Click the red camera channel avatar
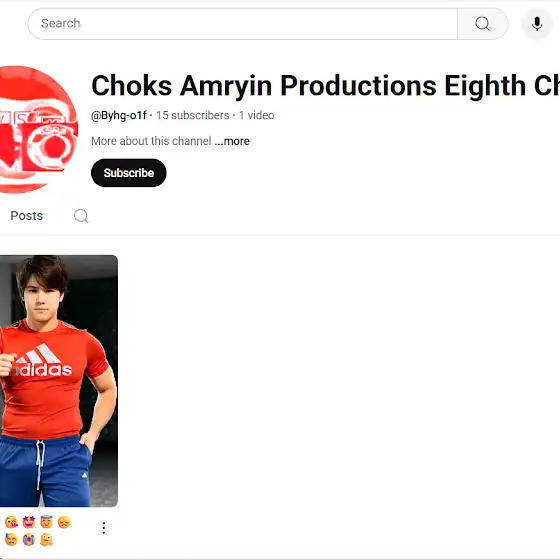Image resolution: width=560 pixels, height=560 pixels. [x=38, y=129]
